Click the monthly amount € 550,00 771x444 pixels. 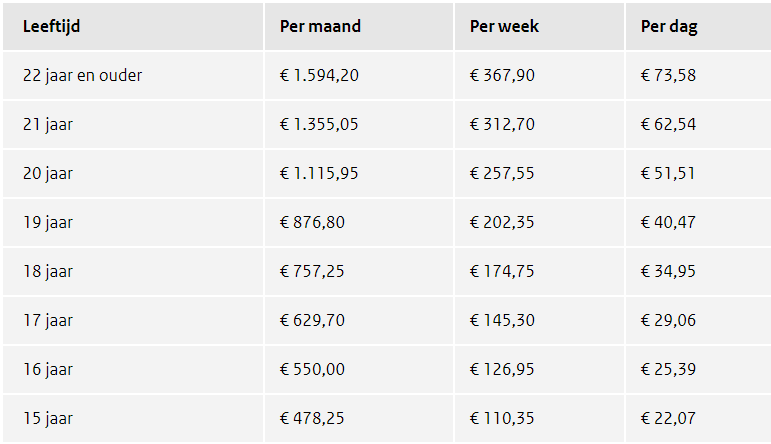click(312, 370)
